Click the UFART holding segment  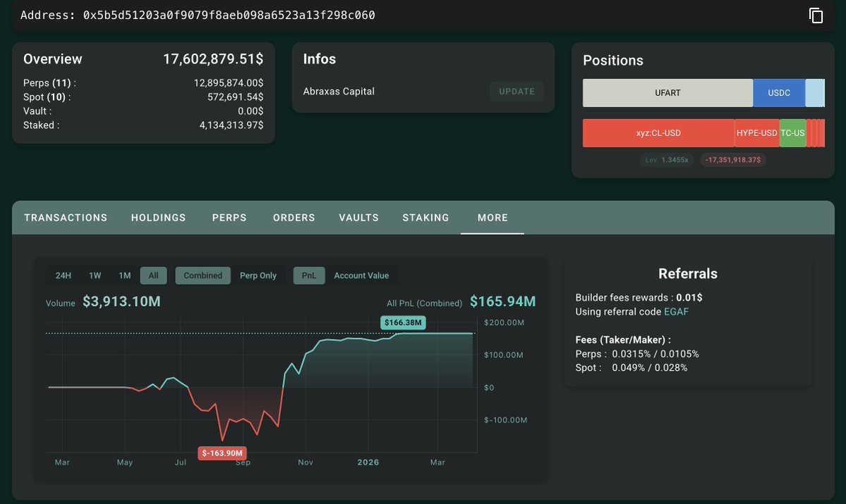tap(666, 92)
